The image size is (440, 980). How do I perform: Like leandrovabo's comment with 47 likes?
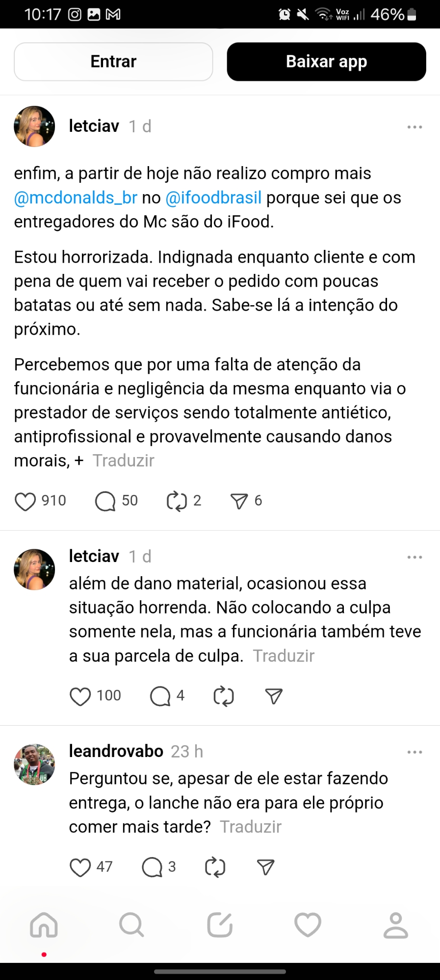[80, 867]
